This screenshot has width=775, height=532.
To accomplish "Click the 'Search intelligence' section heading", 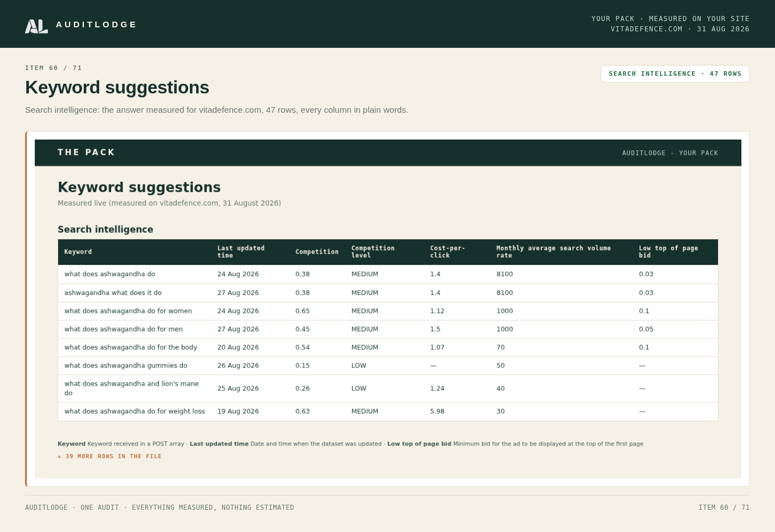I will click(105, 230).
